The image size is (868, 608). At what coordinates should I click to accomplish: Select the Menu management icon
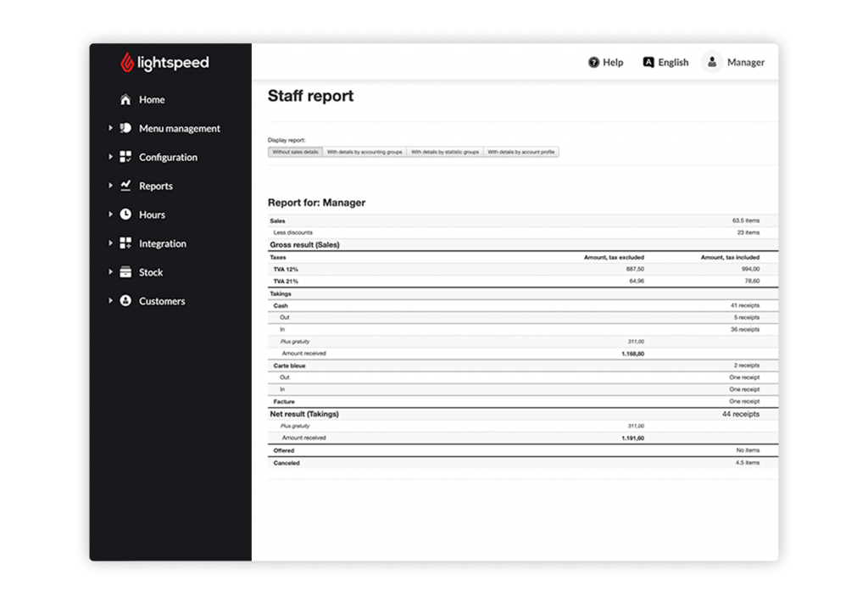125,128
